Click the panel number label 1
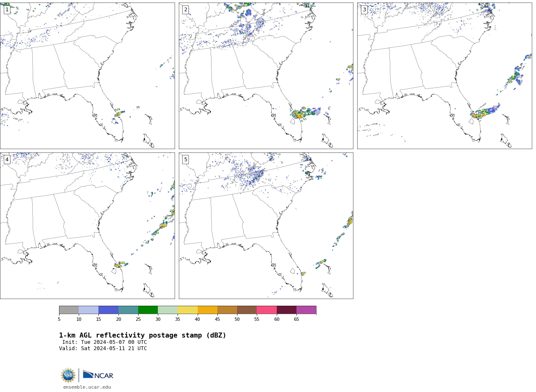Screen dimensions: 536x392 (x=7, y=10)
